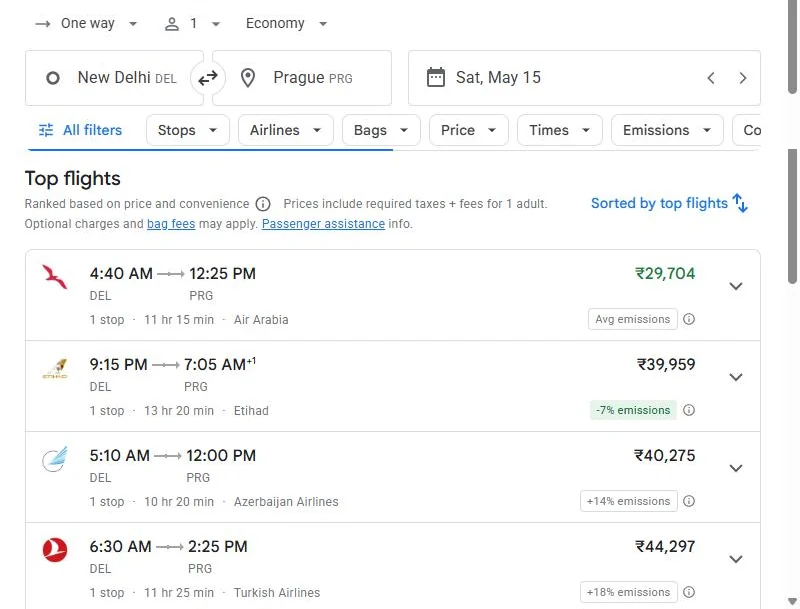Edit the Prague PRG destination field
Viewport: 800px width, 609px height.
(x=302, y=78)
